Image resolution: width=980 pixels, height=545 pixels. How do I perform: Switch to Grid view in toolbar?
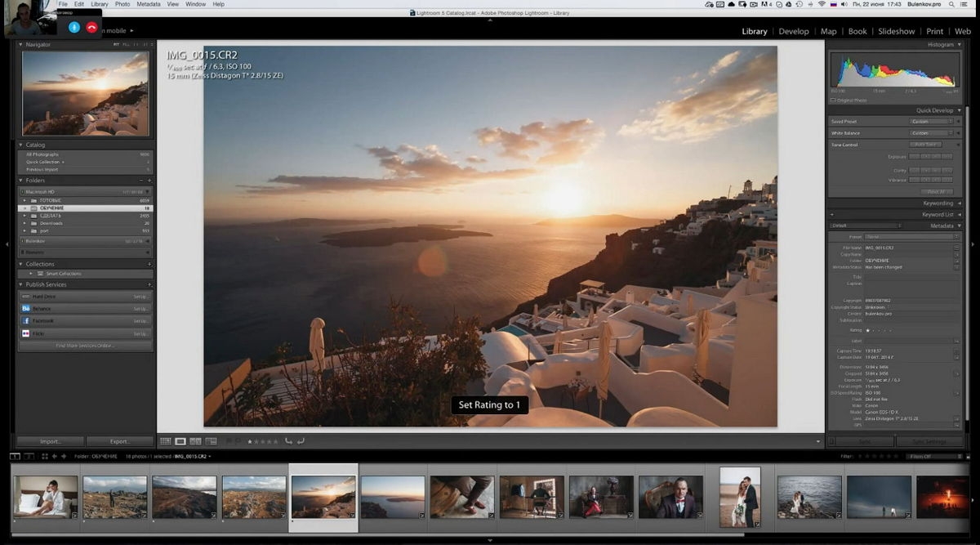[166, 441]
